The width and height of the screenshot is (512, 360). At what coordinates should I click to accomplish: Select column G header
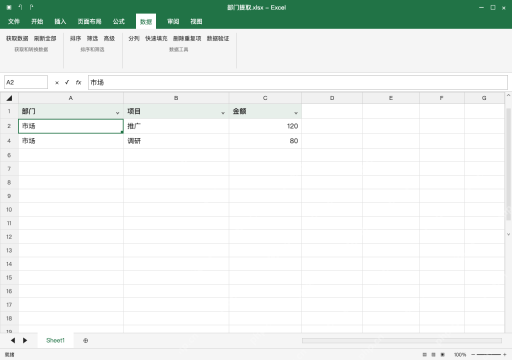coord(484,98)
